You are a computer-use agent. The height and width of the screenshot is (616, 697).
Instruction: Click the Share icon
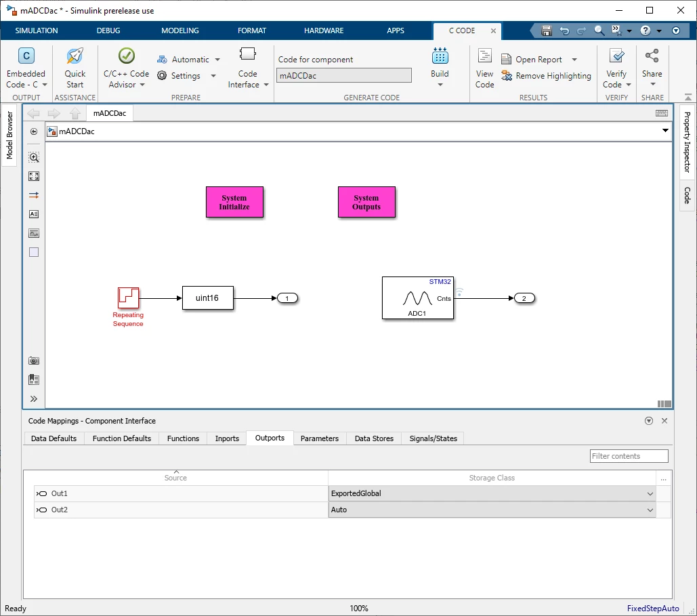[x=652, y=56]
